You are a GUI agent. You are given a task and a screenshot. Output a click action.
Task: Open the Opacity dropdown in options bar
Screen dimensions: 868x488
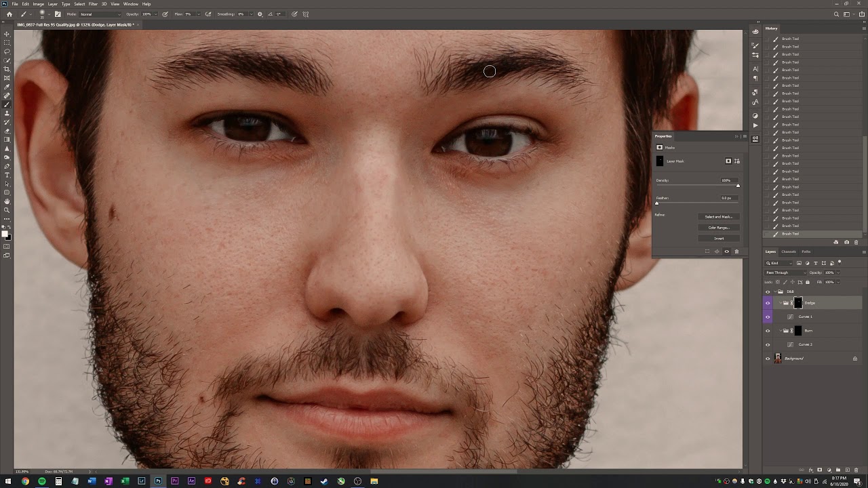click(155, 14)
